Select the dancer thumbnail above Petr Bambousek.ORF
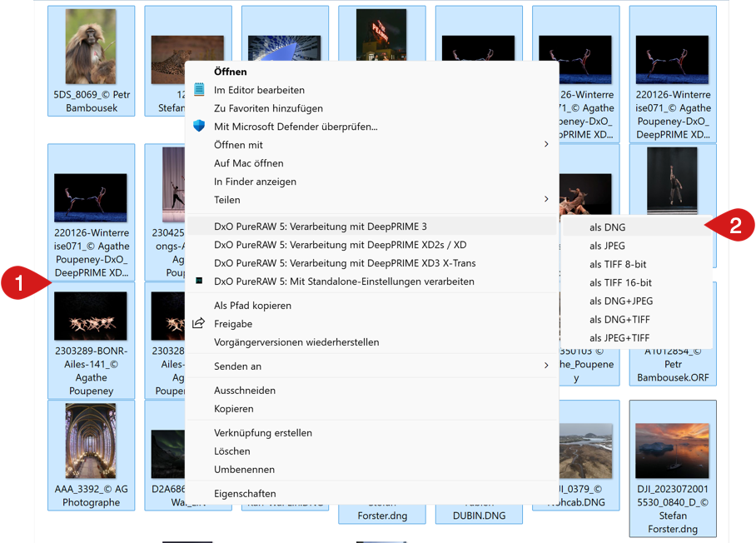 click(x=672, y=181)
